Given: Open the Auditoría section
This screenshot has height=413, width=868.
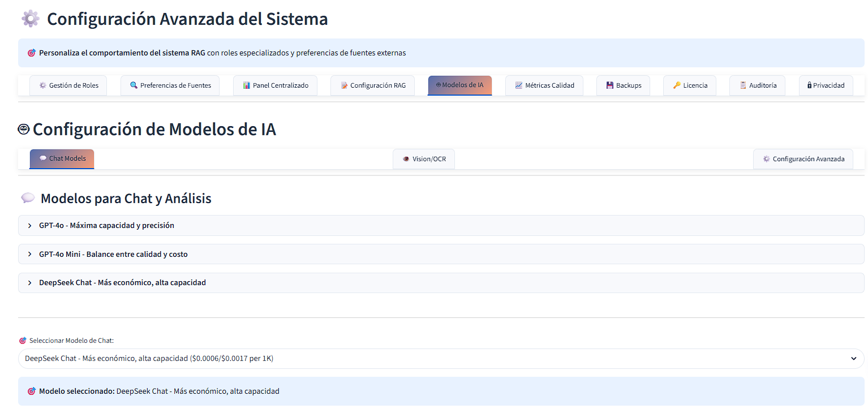Looking at the screenshot, I should click(757, 85).
